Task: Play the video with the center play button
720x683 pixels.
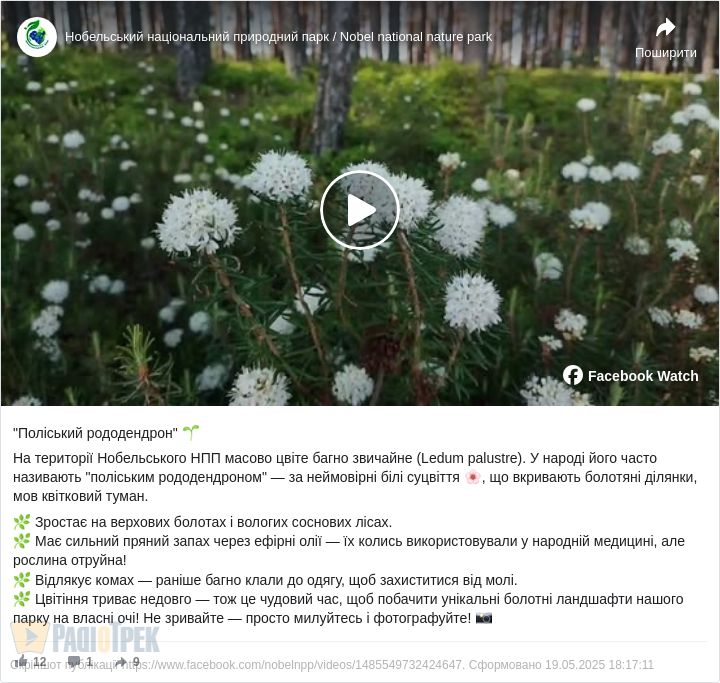Action: click(x=360, y=210)
